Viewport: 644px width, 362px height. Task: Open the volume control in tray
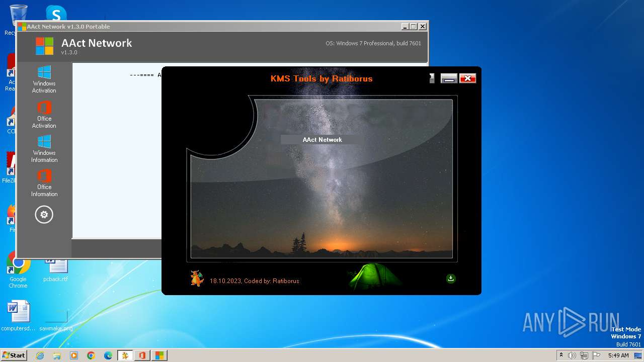pyautogui.click(x=572, y=355)
